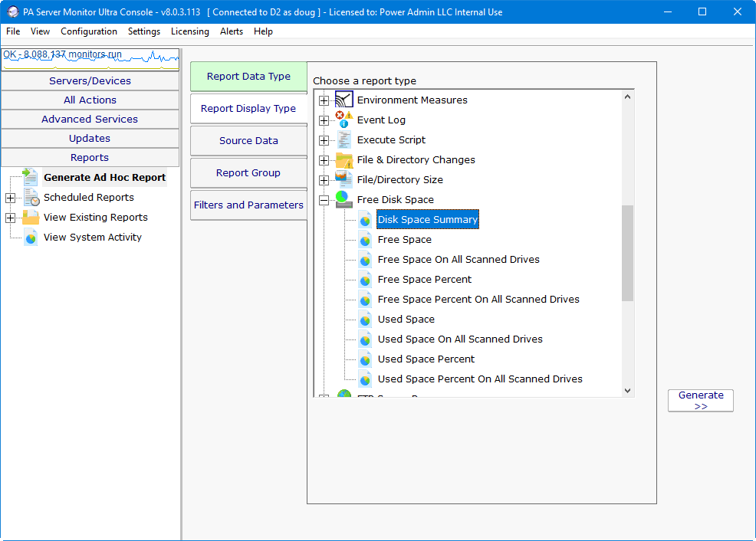Click the Disk Space Summary report icon
756x541 pixels.
[365, 220]
